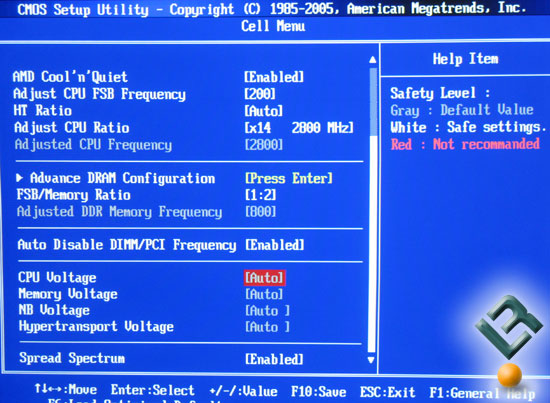Toggle Auto Disable DIMM/PCI Frequency value
This screenshot has height=403, width=550.
[275, 245]
